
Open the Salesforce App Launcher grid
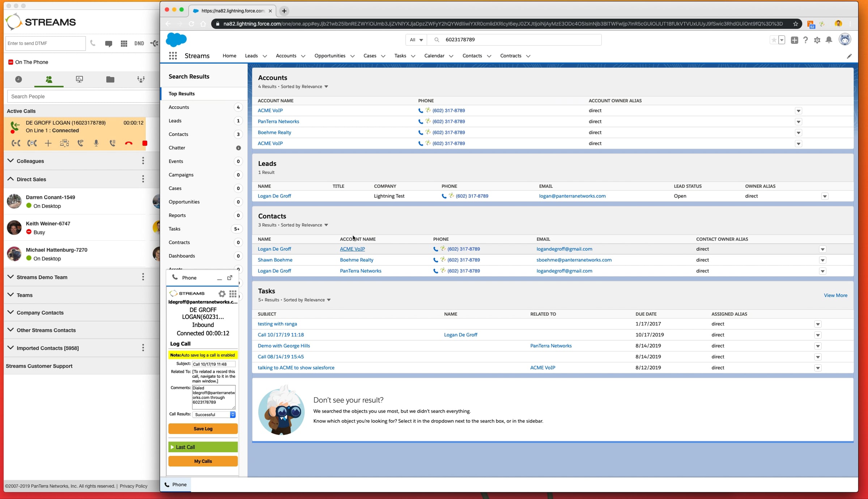(x=173, y=56)
